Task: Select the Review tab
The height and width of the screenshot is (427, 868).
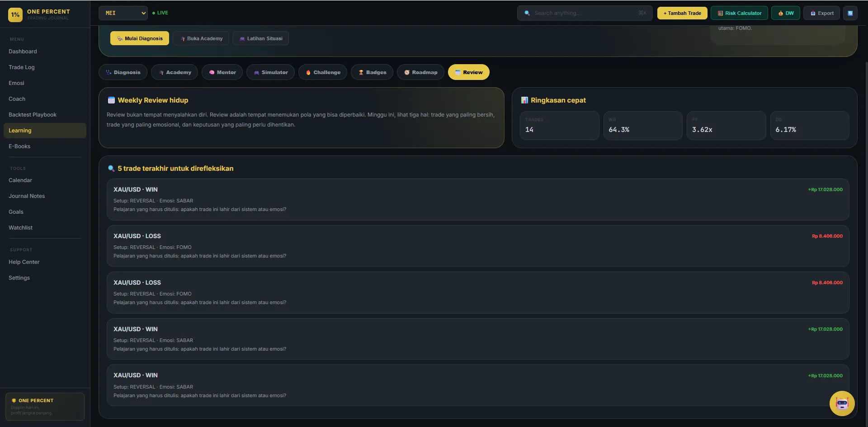Action: 468,72
